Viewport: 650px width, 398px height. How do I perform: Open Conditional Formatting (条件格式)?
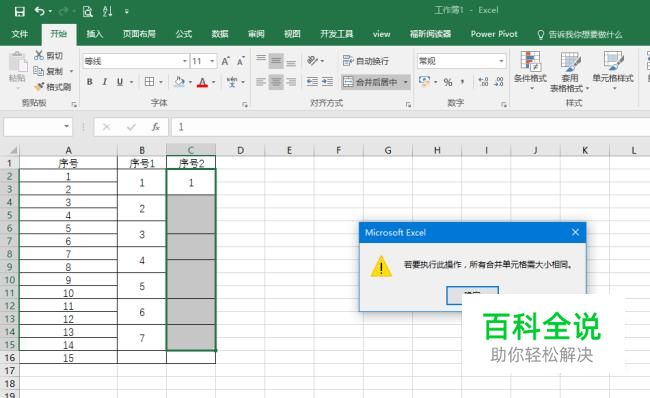point(530,70)
